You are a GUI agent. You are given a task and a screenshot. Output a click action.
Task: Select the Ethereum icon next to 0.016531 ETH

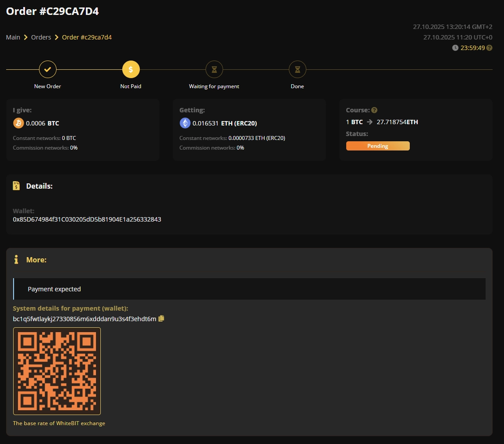point(185,123)
